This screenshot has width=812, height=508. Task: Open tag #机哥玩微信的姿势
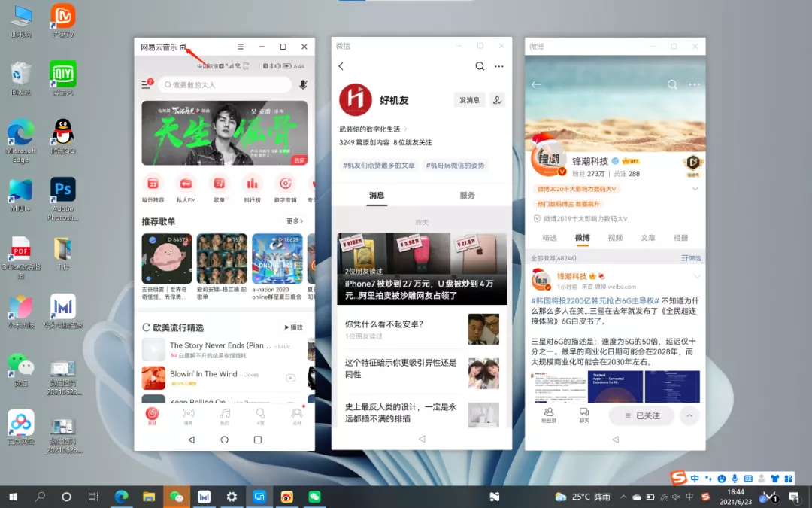coord(455,166)
